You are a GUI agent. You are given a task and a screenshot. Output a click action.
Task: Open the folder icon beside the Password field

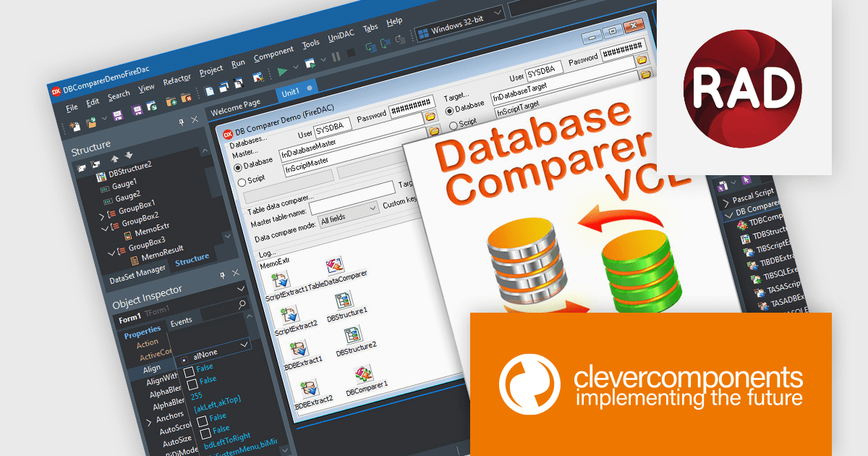point(430,117)
